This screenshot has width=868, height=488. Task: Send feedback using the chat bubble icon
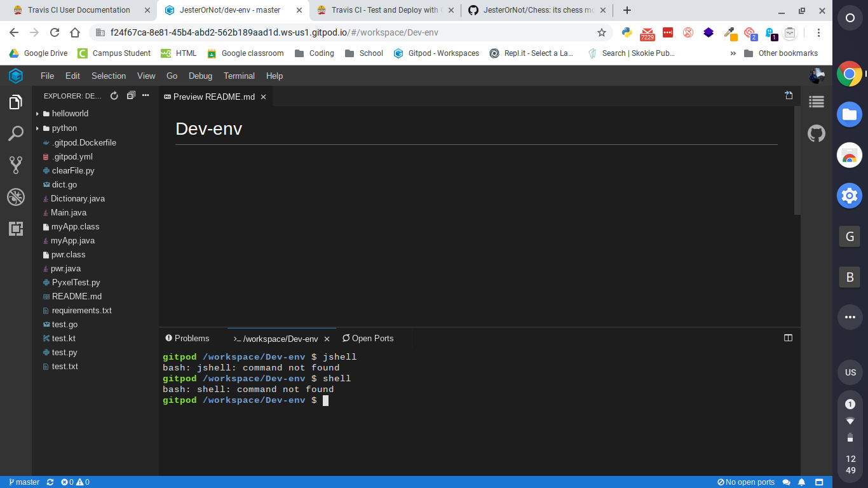(787, 482)
